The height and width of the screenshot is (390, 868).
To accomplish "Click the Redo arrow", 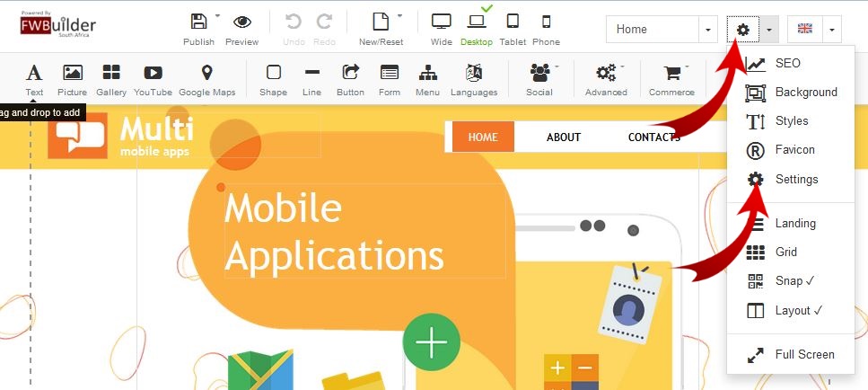I will click(x=324, y=22).
